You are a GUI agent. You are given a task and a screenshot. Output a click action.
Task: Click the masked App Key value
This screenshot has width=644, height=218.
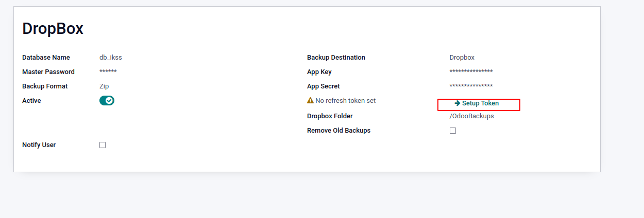(471, 72)
